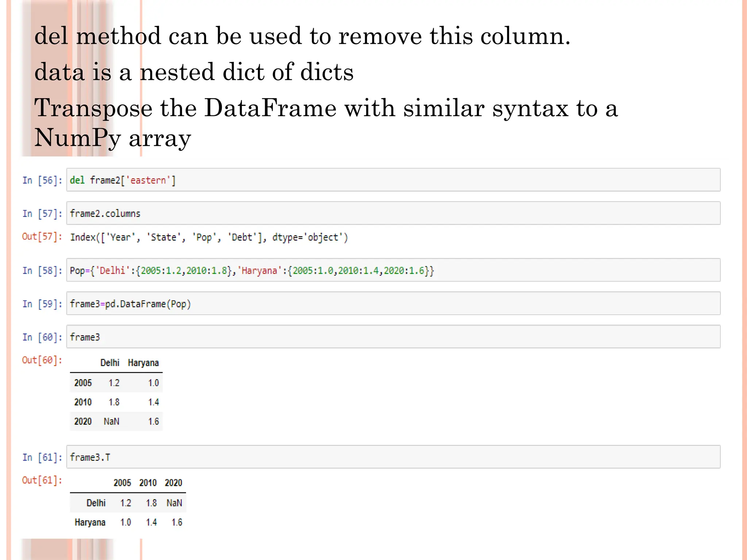Click the 'data is a nested dict' line

[194, 71]
